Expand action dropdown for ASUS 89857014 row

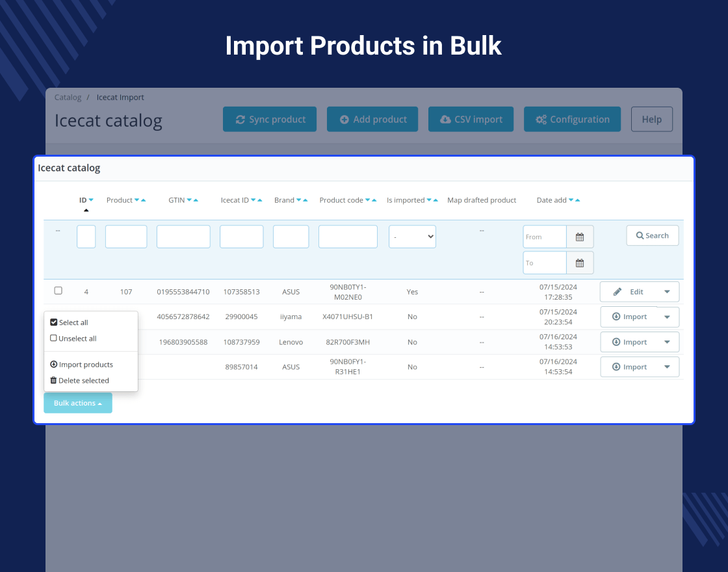coord(667,367)
